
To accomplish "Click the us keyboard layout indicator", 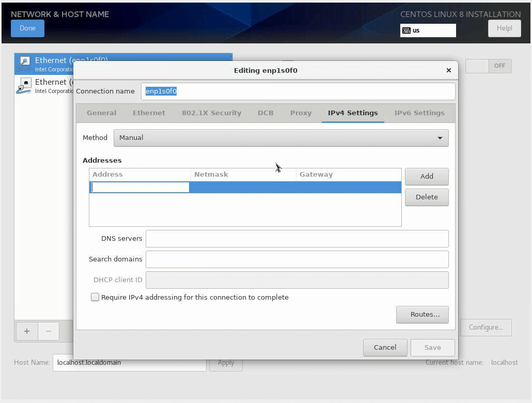I will point(428,30).
